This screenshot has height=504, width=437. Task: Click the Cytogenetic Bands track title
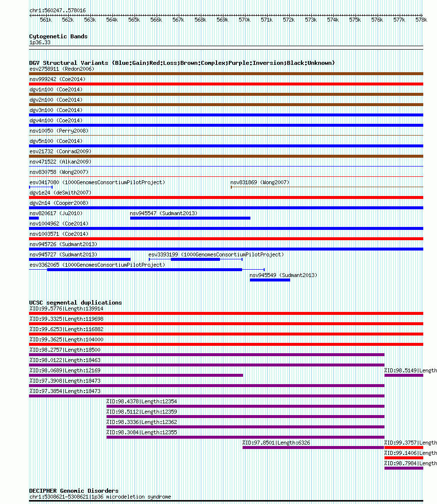pos(58,36)
